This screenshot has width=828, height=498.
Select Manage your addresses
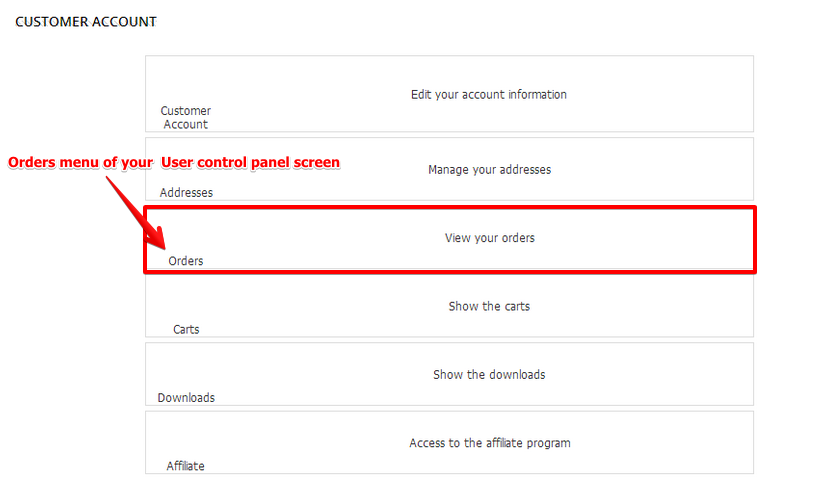click(x=489, y=169)
